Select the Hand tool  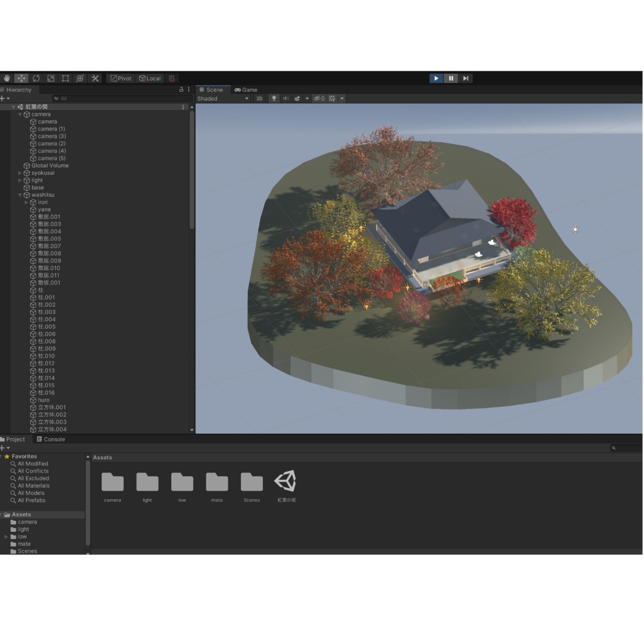[x=6, y=78]
